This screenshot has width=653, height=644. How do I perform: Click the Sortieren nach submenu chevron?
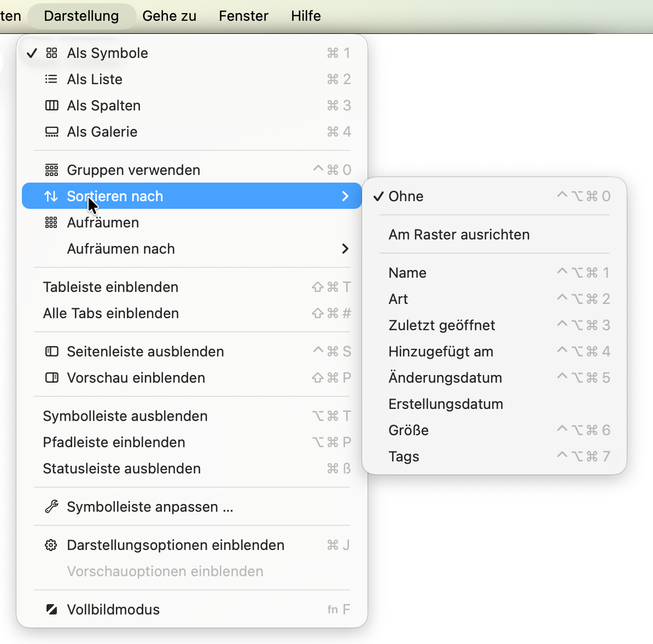coord(345,196)
